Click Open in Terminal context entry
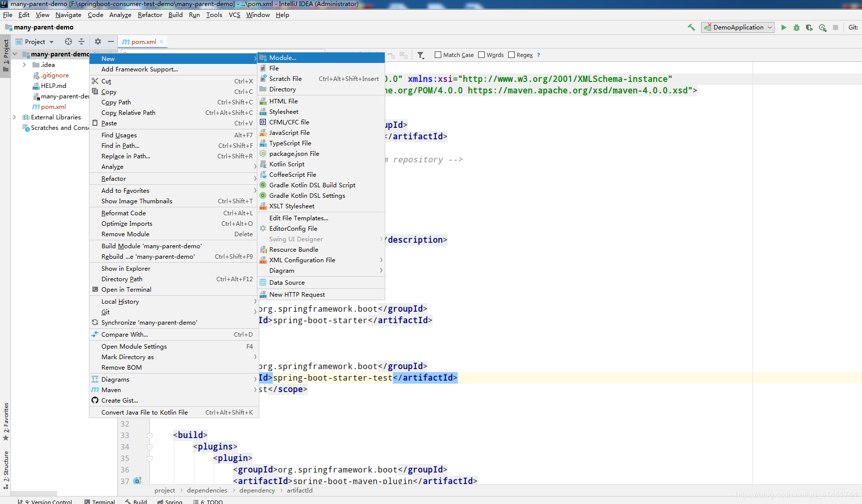 (x=173, y=290)
